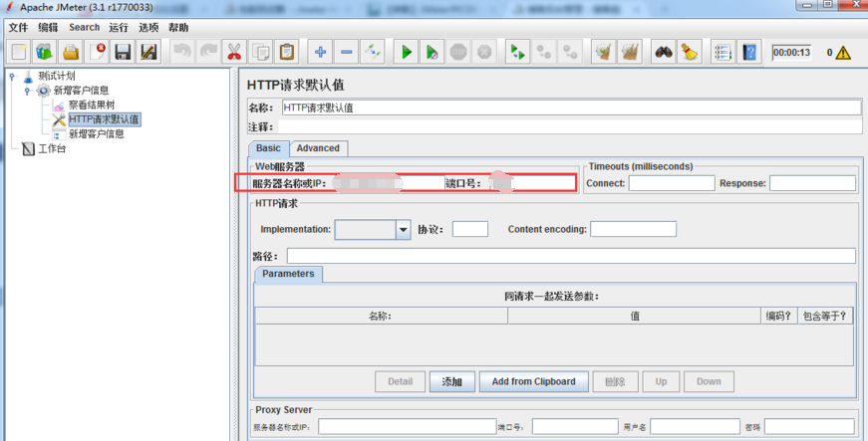Click Add from Clipboard button
The width and height of the screenshot is (868, 441).
tap(533, 381)
